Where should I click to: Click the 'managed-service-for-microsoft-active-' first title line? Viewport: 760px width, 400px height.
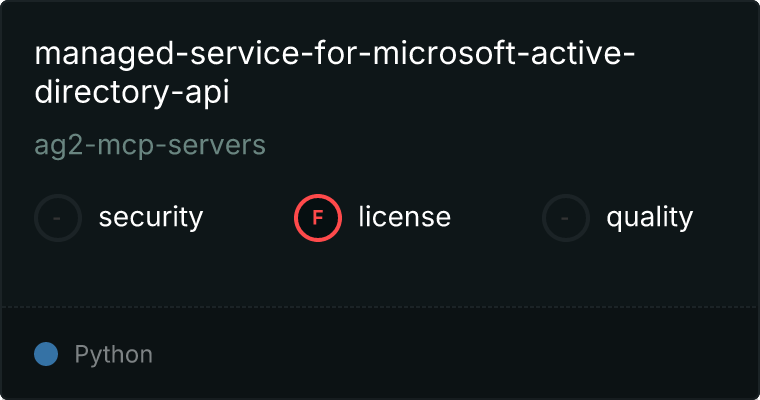pos(334,53)
